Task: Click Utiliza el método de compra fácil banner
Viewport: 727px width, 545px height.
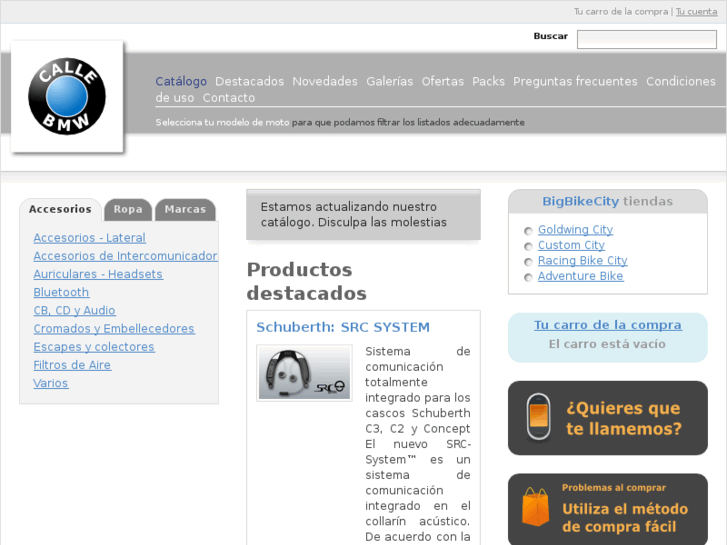Action: click(x=608, y=509)
